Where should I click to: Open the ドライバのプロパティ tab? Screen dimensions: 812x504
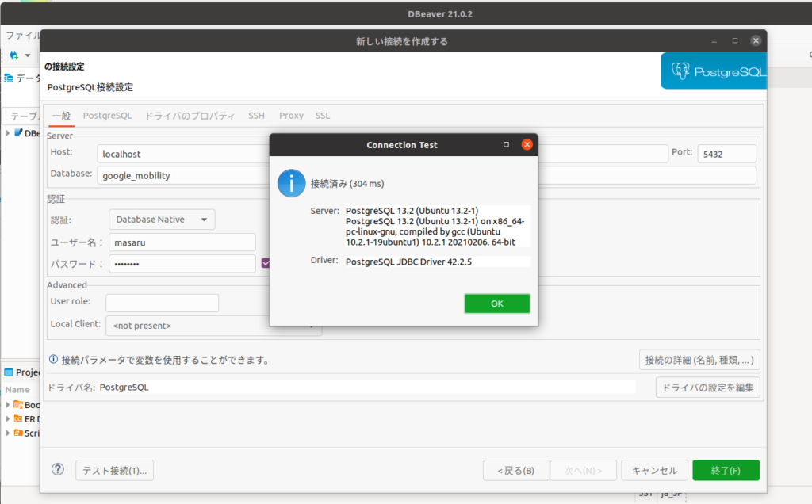pos(190,116)
